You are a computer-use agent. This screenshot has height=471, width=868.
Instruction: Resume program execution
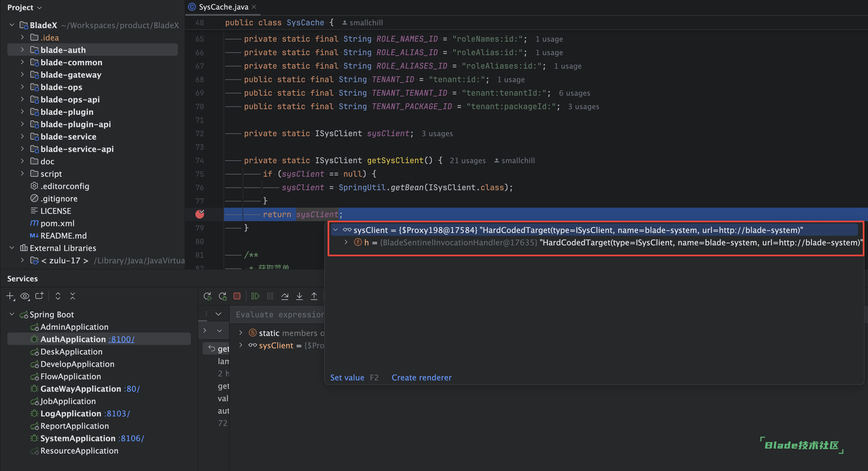click(x=255, y=296)
